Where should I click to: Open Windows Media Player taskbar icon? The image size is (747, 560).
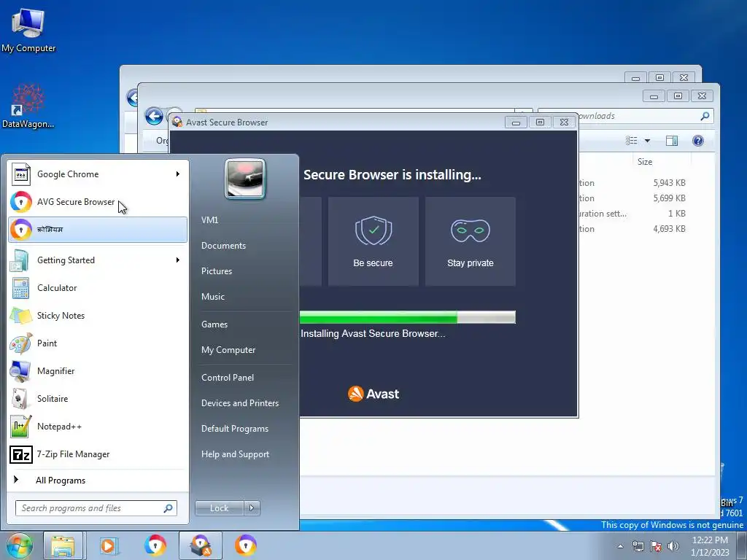[x=109, y=545]
